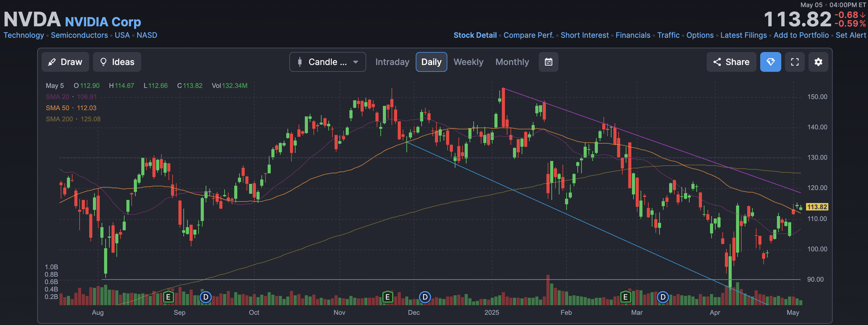Switch to Weekly timeframe
The image size is (868, 325).
click(468, 62)
